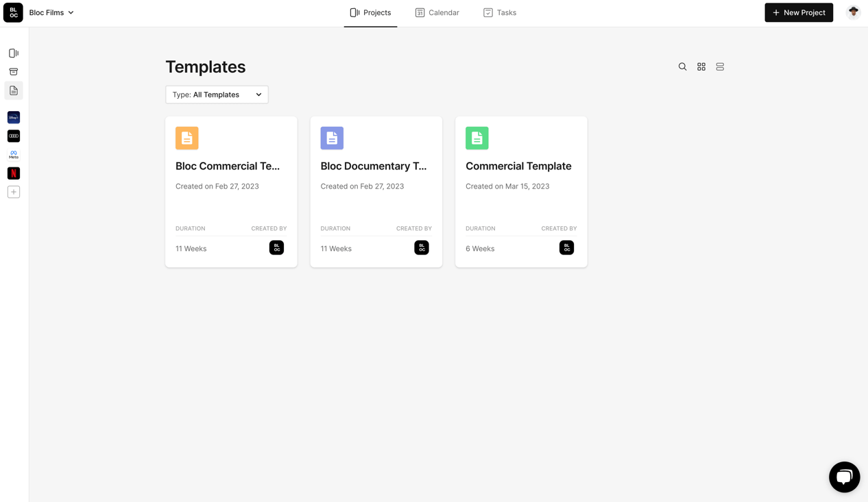Go to the Calendar tab
Viewport: 868px width, 502px height.
(437, 12)
